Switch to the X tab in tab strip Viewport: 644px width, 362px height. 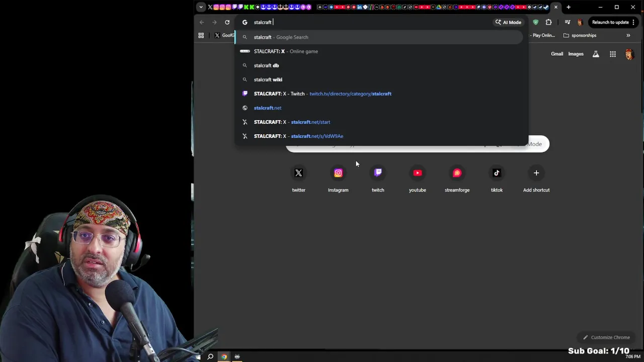click(210, 7)
